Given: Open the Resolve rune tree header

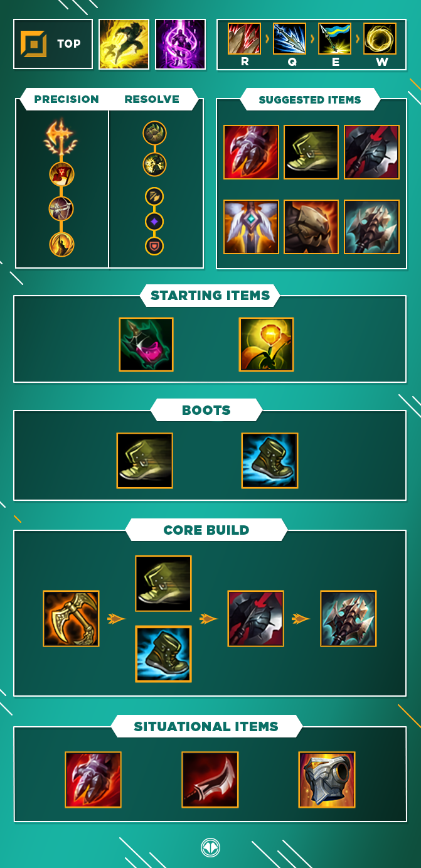Looking at the screenshot, I should 152,99.
